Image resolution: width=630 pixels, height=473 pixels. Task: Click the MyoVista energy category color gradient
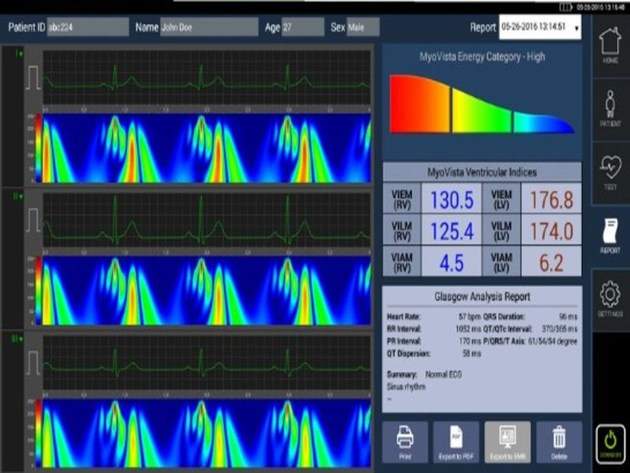pos(482,105)
